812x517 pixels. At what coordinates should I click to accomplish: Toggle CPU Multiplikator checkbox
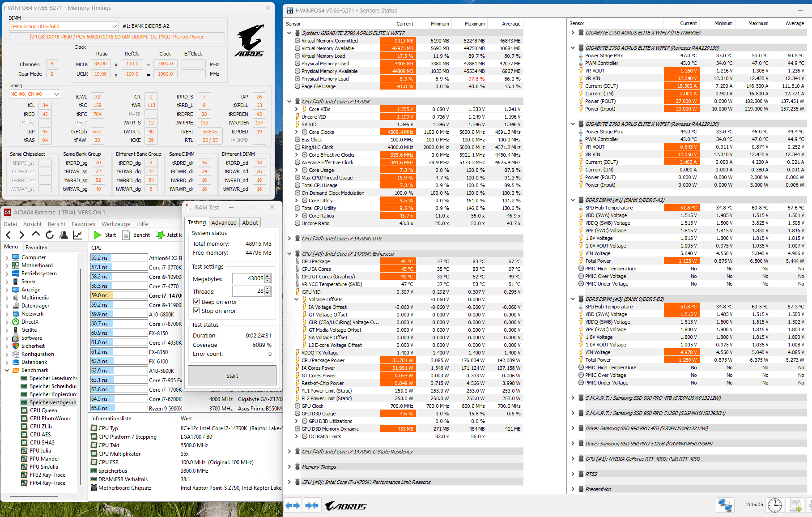pos(94,454)
